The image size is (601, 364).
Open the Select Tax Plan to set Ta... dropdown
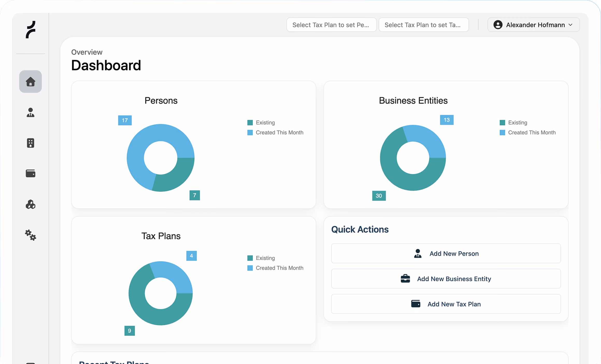[x=424, y=25]
